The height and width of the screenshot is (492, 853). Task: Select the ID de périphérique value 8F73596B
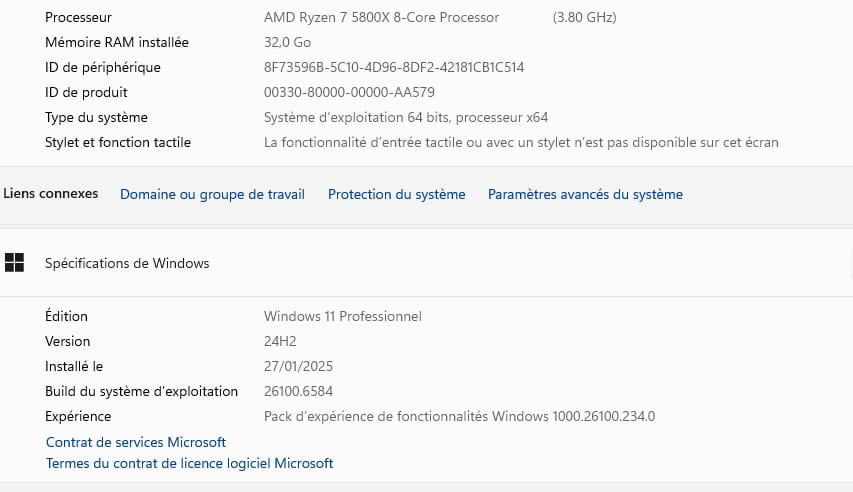[394, 67]
